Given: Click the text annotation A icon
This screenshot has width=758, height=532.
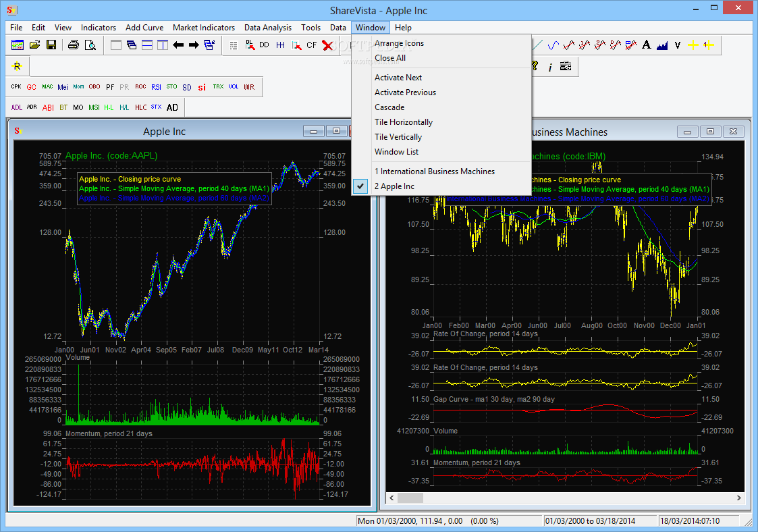Looking at the screenshot, I should pyautogui.click(x=647, y=45).
